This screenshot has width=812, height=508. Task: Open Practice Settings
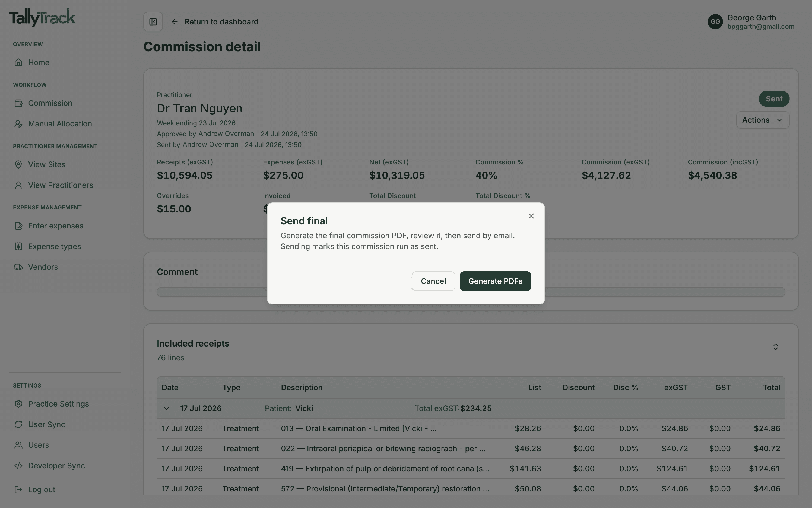pyautogui.click(x=58, y=404)
